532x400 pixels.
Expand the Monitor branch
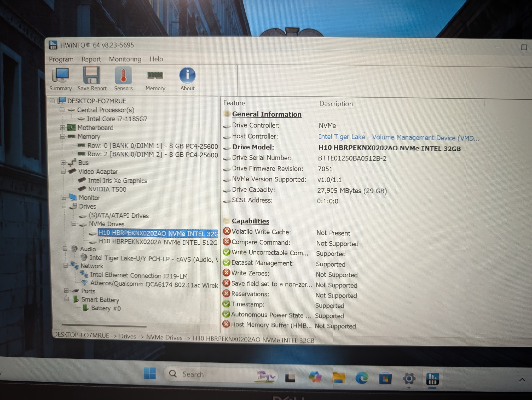click(x=64, y=197)
